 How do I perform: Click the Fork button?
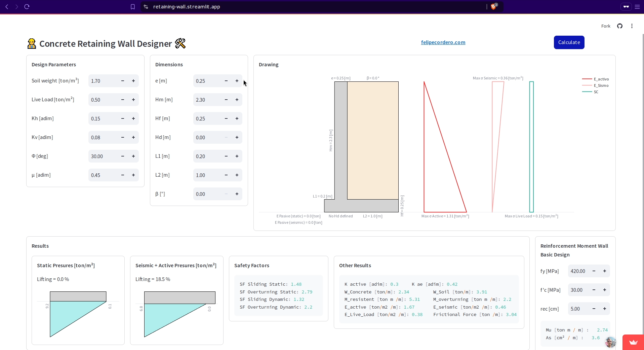tap(606, 26)
